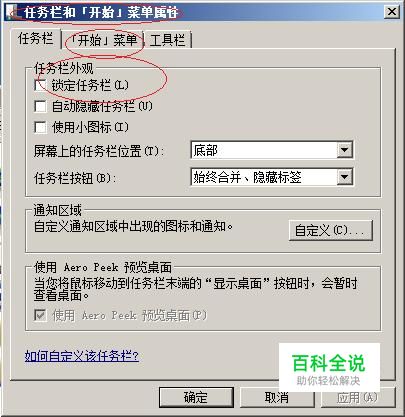Expand the 屏幕上的任务栏位置 dropdown arrow

click(x=344, y=150)
